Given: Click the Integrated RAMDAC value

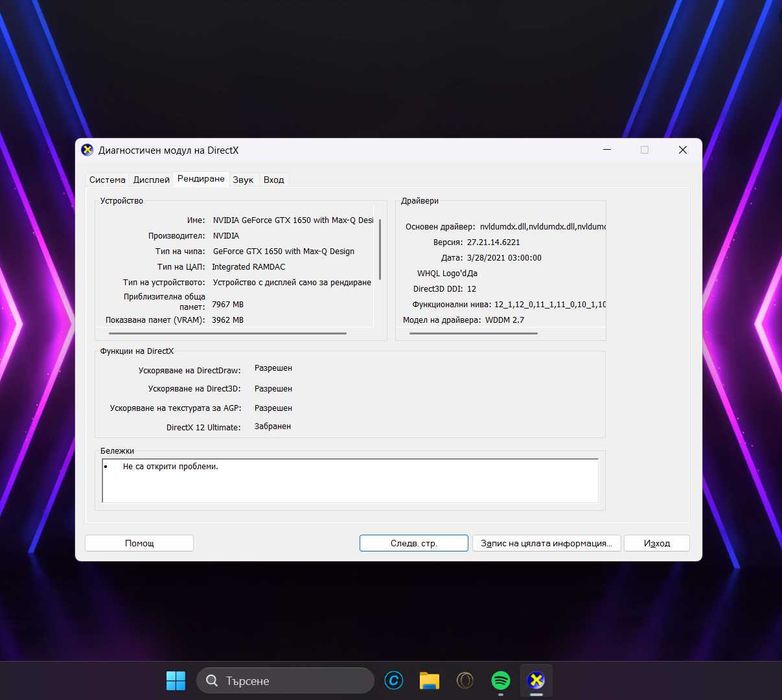Looking at the screenshot, I should pyautogui.click(x=248, y=267).
